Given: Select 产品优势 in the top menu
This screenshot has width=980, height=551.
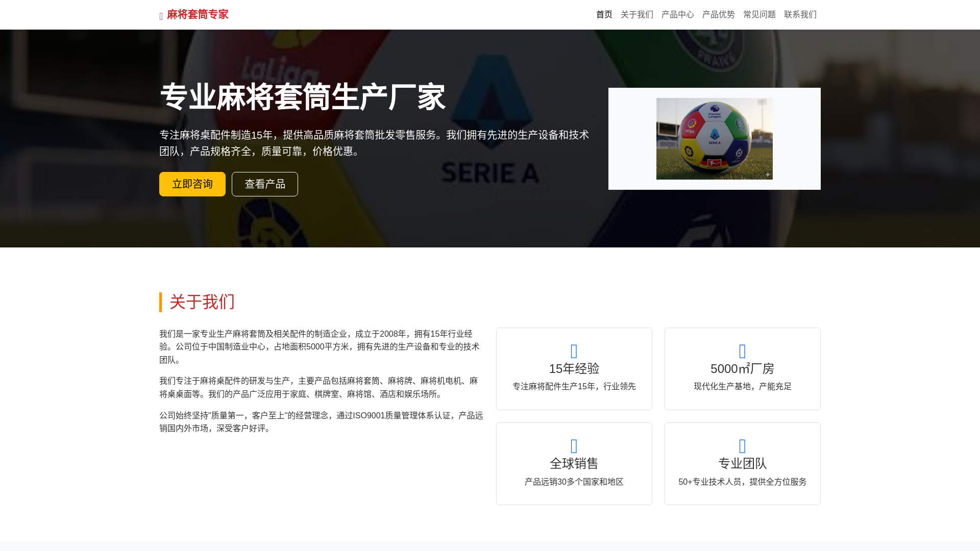Looking at the screenshot, I should 719,14.
